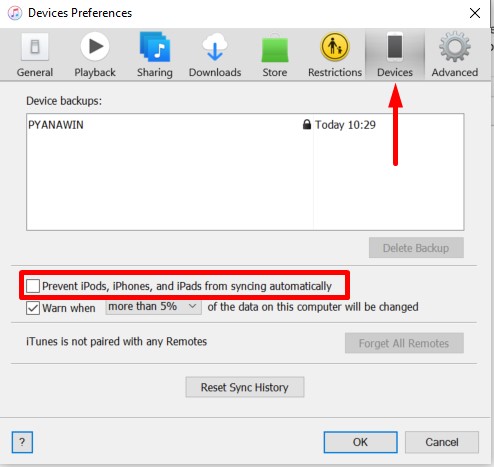Close the Devices Preferences window
Image resolution: width=494 pixels, height=467 pixels.
[x=475, y=13]
